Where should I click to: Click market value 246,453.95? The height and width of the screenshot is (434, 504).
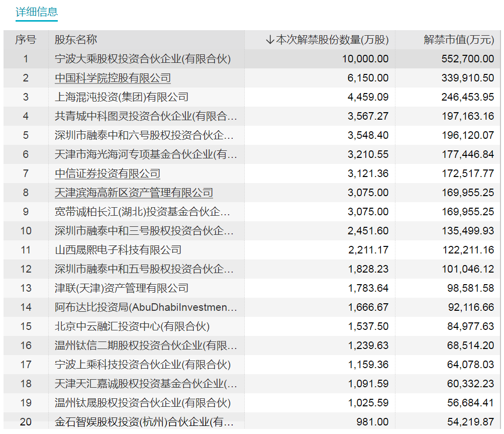[x=468, y=97]
